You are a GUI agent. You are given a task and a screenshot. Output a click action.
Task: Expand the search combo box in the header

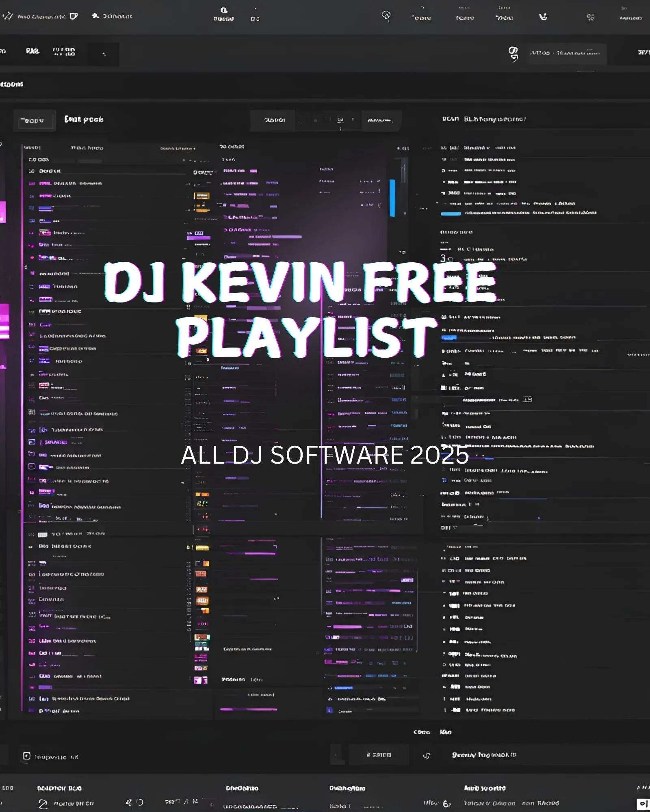tap(565, 54)
